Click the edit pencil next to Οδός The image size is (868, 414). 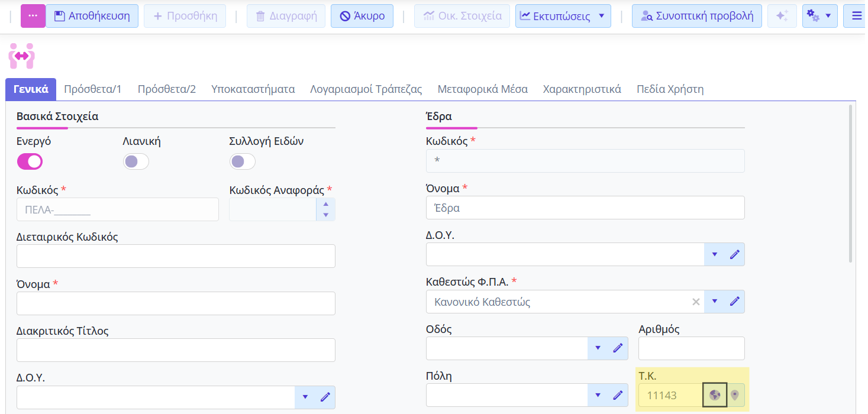pos(618,348)
